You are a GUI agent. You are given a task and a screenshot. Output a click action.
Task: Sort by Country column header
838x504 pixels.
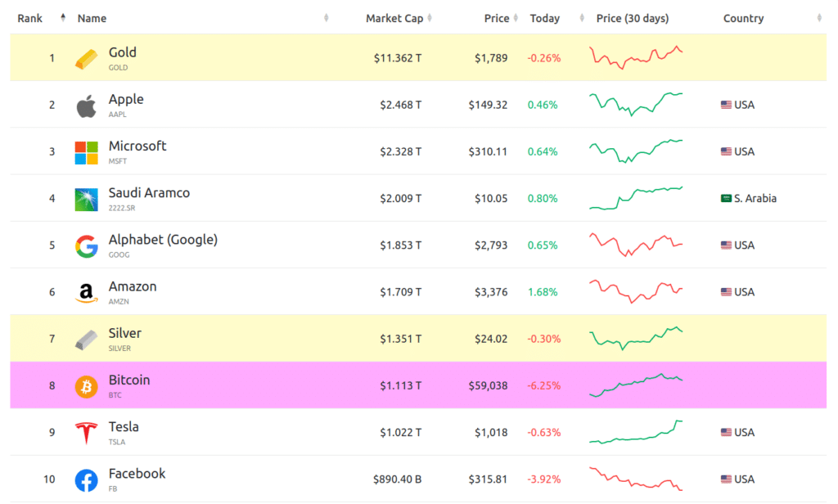(x=743, y=18)
